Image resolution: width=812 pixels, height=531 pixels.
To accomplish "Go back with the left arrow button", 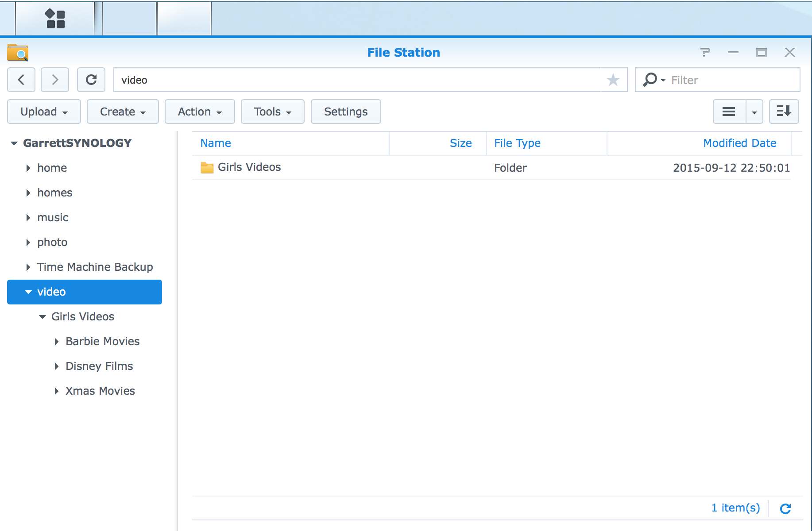I will click(x=21, y=80).
